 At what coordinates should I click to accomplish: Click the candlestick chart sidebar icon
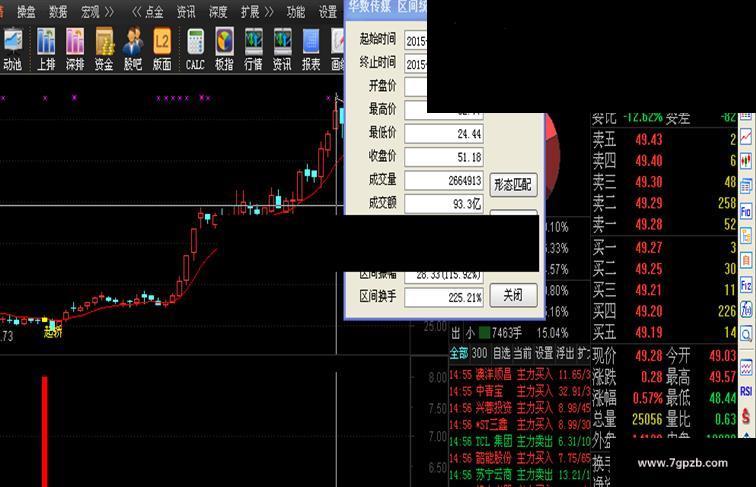pyautogui.click(x=746, y=161)
